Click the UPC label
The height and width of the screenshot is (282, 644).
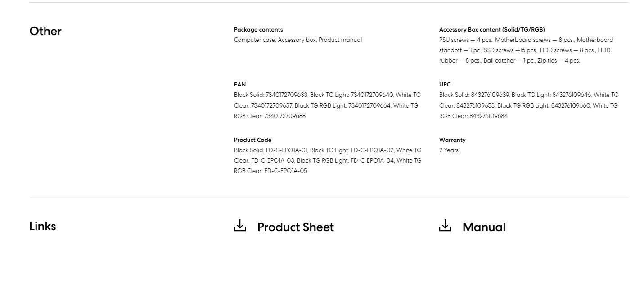445,85
